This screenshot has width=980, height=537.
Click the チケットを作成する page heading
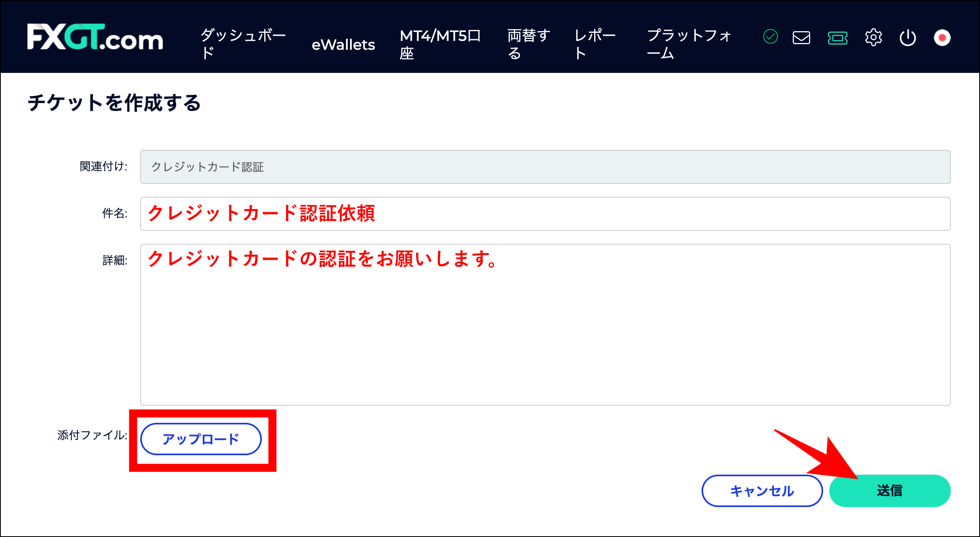114,104
